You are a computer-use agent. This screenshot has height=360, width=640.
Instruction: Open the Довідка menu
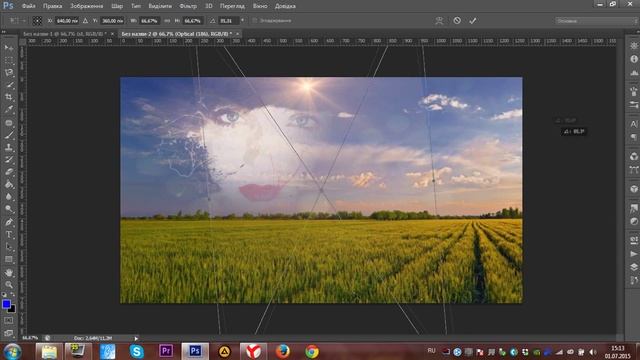tap(285, 6)
